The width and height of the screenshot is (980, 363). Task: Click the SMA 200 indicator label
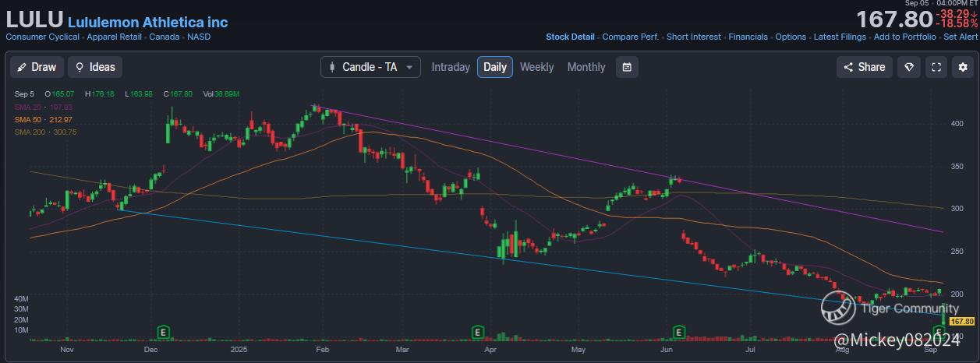(x=46, y=132)
